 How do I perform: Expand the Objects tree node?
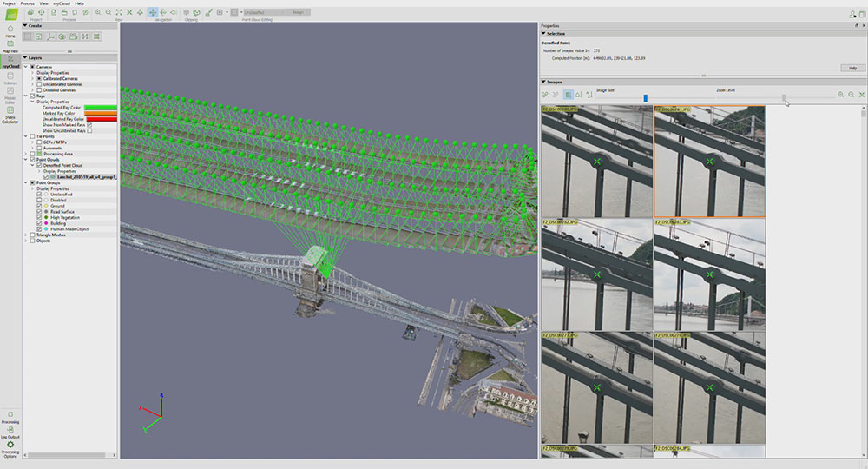click(25, 241)
